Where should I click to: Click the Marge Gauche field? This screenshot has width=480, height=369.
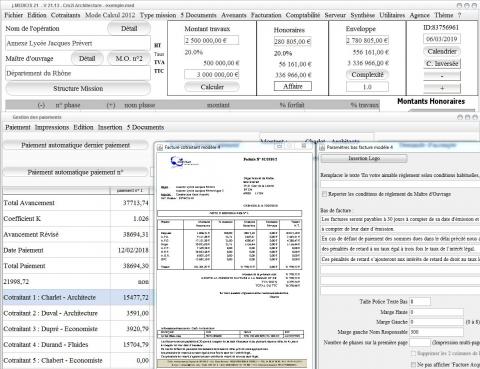click(436, 322)
